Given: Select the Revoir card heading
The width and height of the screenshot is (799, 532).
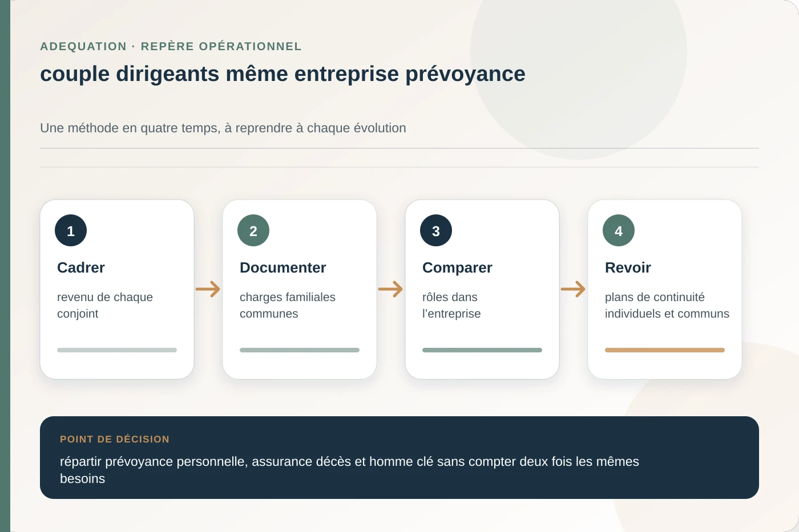Looking at the screenshot, I should 628,267.
